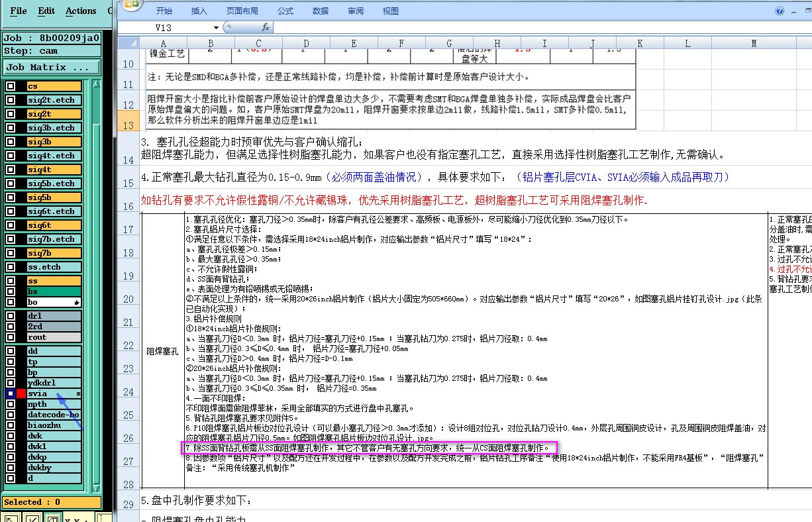Select the biaozhu layer name
This screenshot has width=812, height=522.
[54, 425]
